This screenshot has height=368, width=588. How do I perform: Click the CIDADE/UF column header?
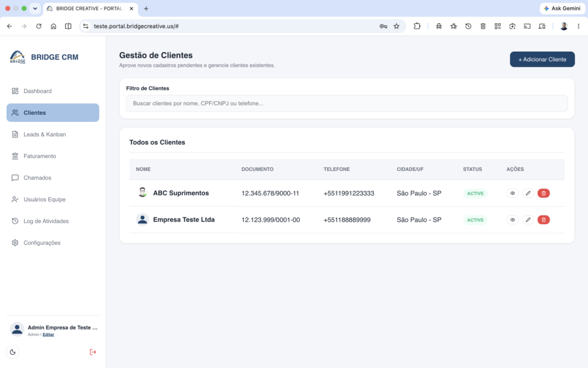pos(410,170)
